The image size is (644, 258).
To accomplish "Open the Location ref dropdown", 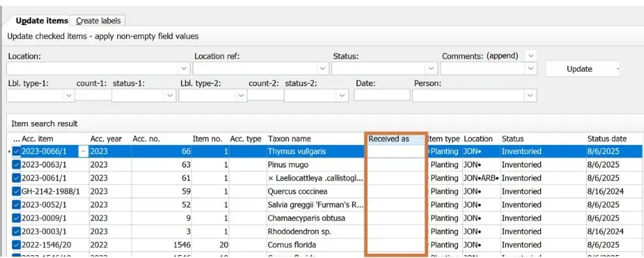I will point(323,68).
